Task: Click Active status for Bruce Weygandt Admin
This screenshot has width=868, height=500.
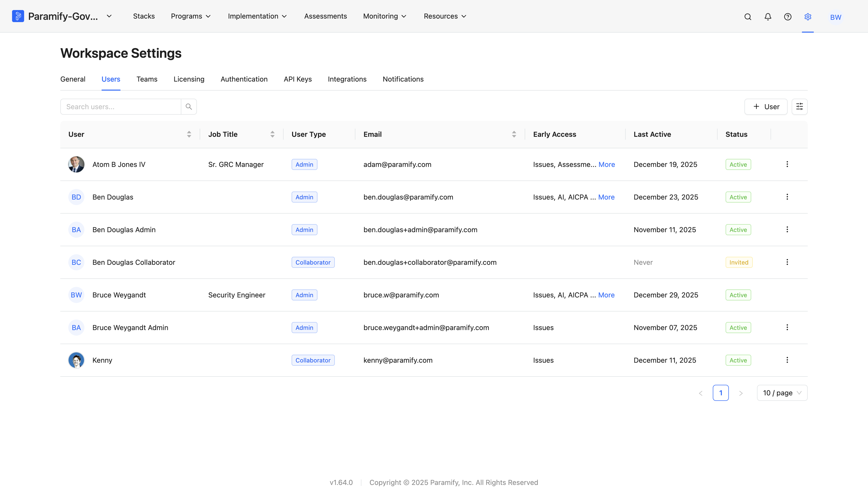Action: pyautogui.click(x=738, y=328)
